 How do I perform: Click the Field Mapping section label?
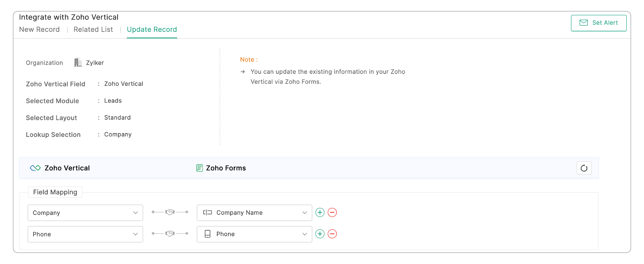[x=55, y=192]
